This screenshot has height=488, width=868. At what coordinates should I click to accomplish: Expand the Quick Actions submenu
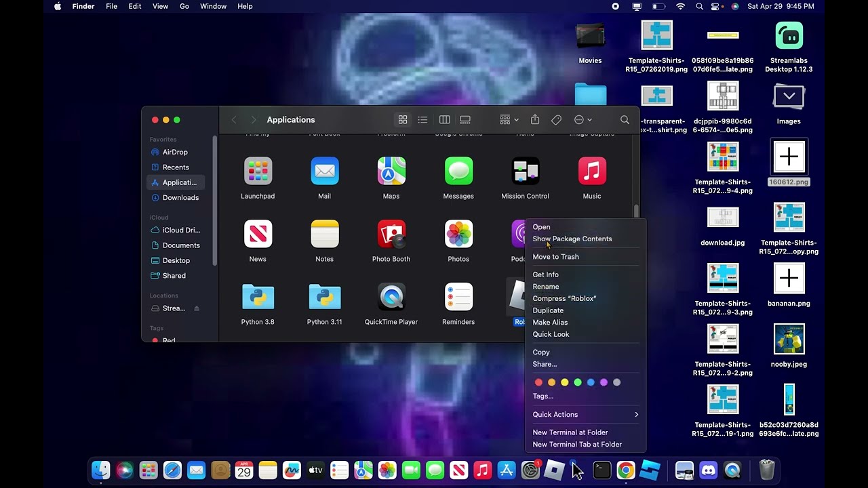[x=586, y=414]
